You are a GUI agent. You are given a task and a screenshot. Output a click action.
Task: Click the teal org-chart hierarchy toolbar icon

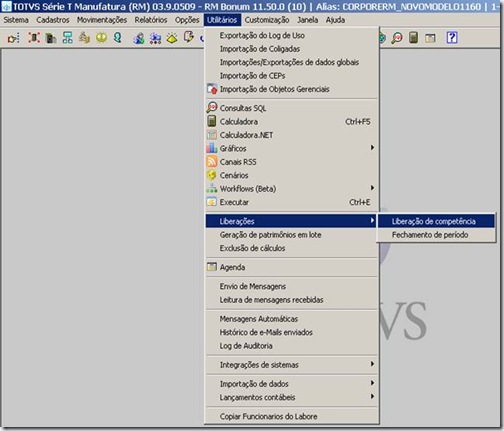[68, 38]
